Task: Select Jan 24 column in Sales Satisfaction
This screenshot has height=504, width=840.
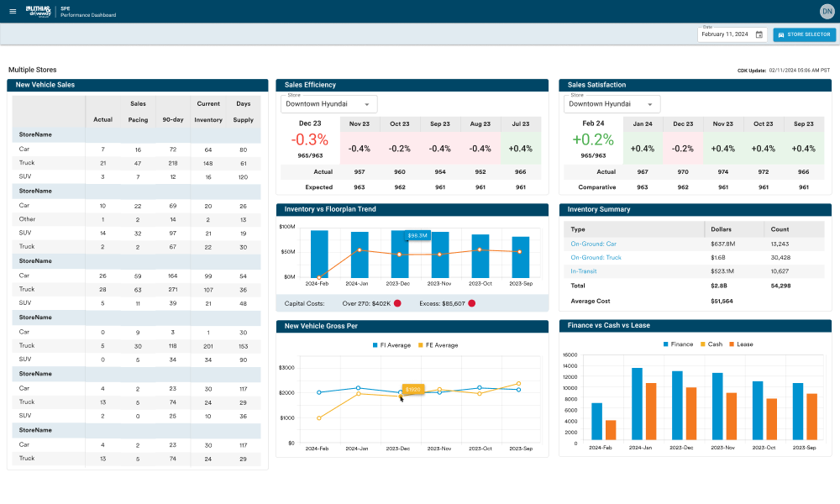Action: pyautogui.click(x=643, y=124)
